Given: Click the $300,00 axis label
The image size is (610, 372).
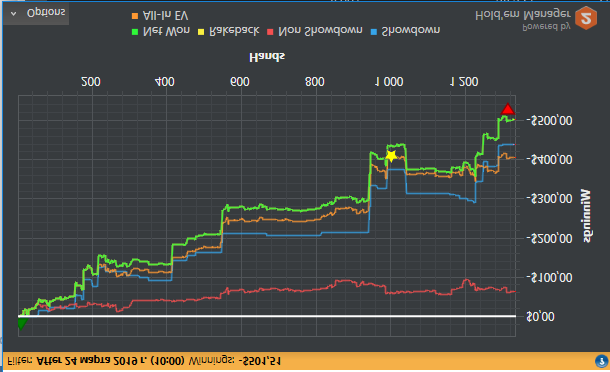Looking at the screenshot, I should click(x=549, y=199).
